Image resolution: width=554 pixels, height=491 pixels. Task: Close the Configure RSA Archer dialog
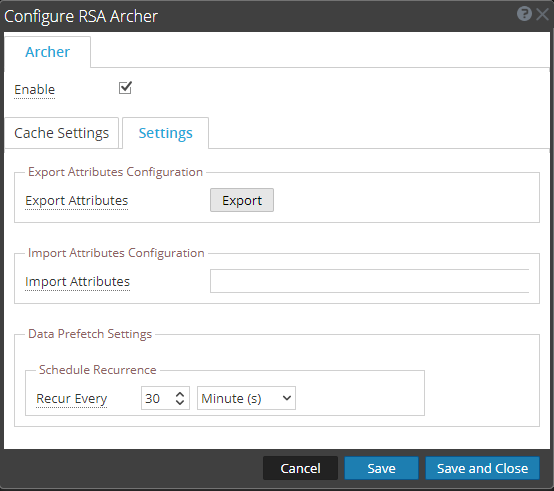(x=542, y=14)
